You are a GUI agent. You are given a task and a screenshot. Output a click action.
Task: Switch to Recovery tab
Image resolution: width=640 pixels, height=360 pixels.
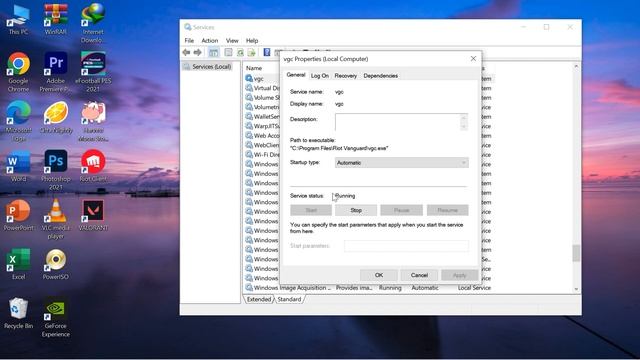(345, 76)
